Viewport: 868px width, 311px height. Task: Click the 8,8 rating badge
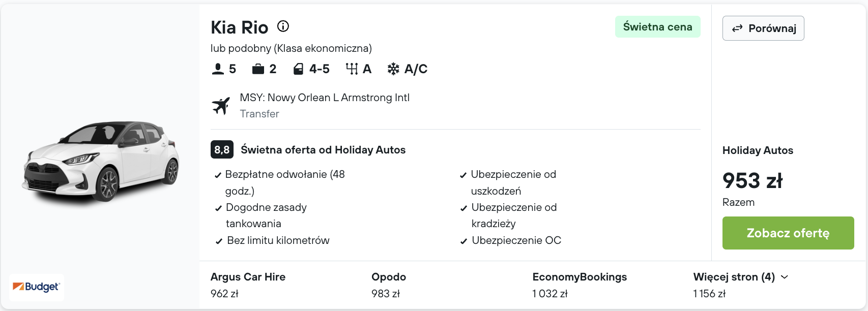pyautogui.click(x=222, y=149)
